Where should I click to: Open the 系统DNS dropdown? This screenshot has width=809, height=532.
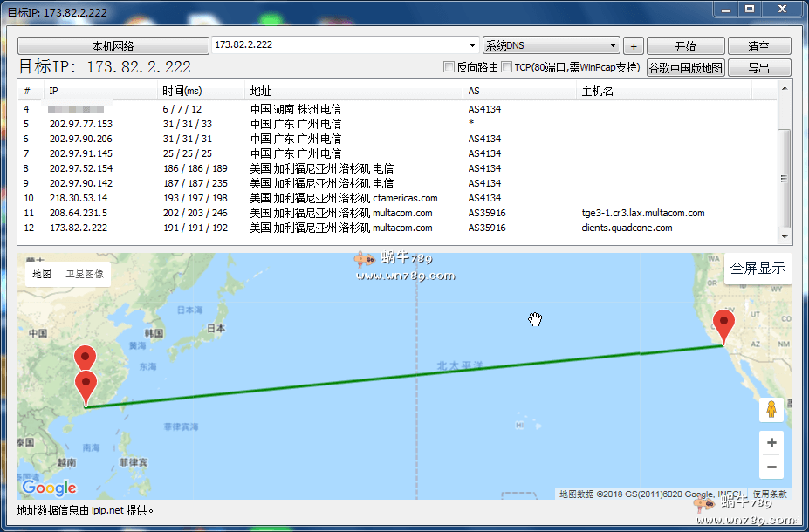(611, 44)
